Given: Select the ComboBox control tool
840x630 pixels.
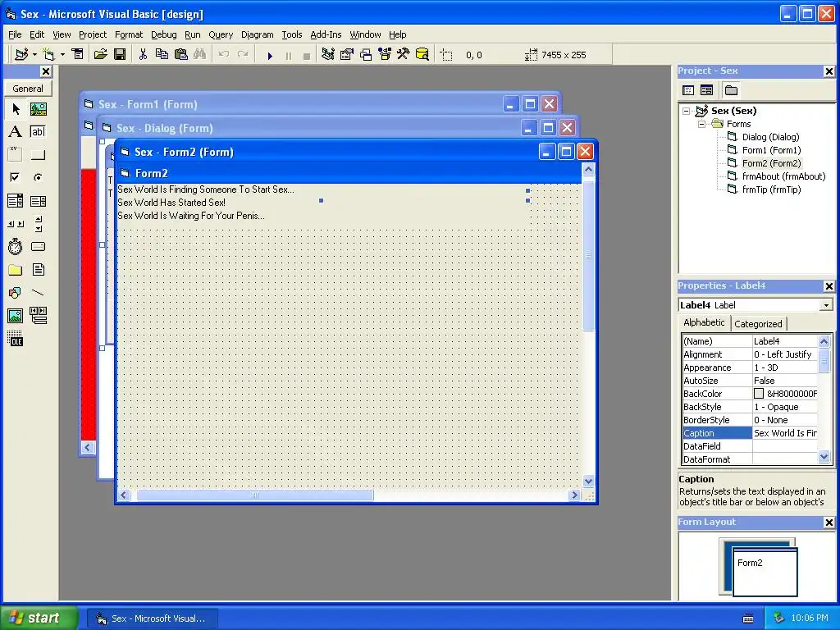Looking at the screenshot, I should point(16,201).
